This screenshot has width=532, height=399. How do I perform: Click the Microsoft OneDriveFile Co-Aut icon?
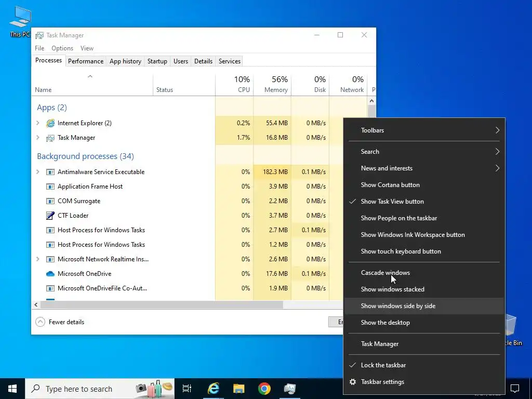(x=50, y=288)
